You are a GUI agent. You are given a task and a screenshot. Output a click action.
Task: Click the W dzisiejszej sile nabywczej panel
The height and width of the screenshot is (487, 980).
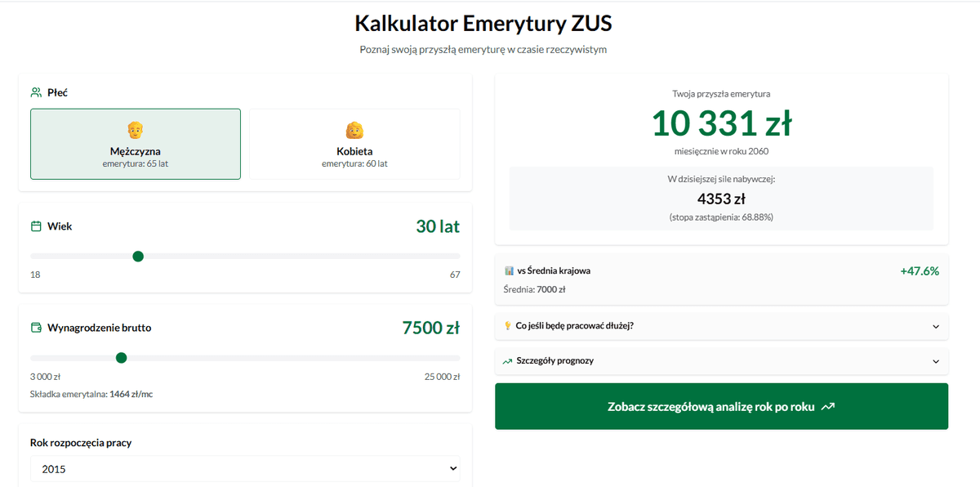point(721,197)
